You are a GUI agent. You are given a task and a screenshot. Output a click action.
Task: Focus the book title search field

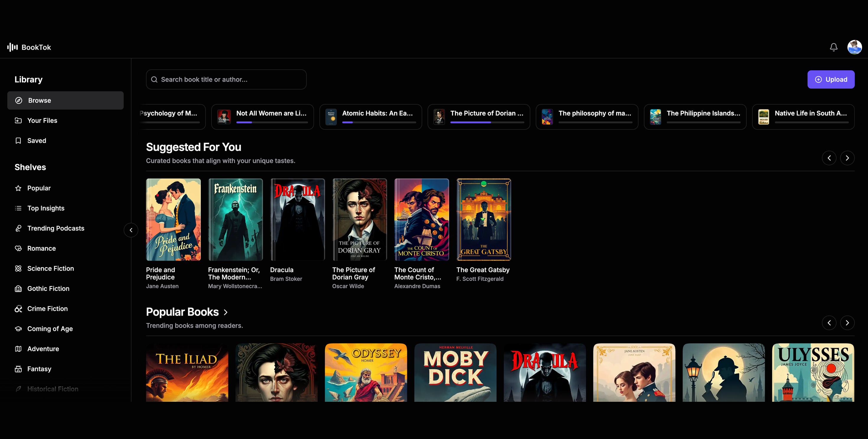tap(226, 79)
